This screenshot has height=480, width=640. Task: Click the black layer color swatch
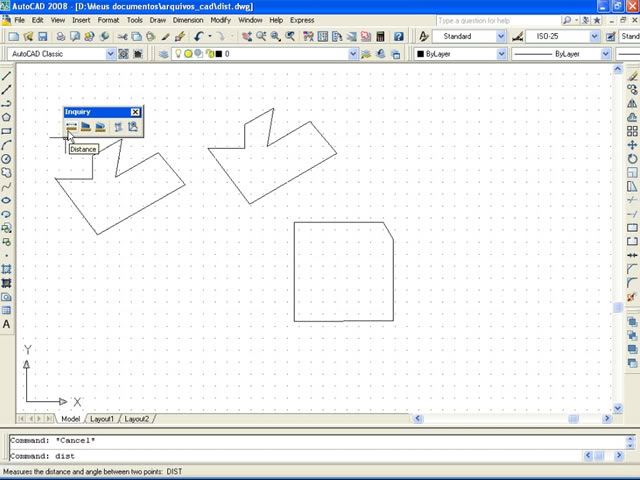(219, 54)
